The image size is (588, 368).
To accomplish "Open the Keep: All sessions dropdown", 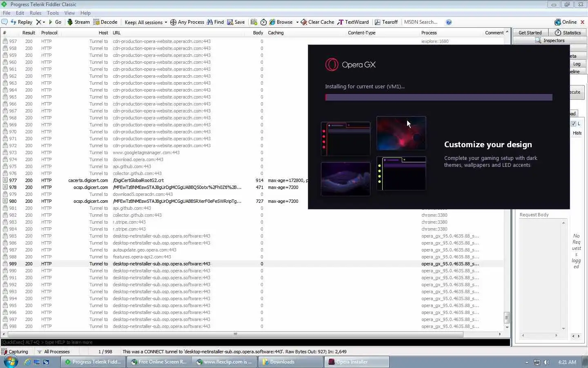I will 146,22.
